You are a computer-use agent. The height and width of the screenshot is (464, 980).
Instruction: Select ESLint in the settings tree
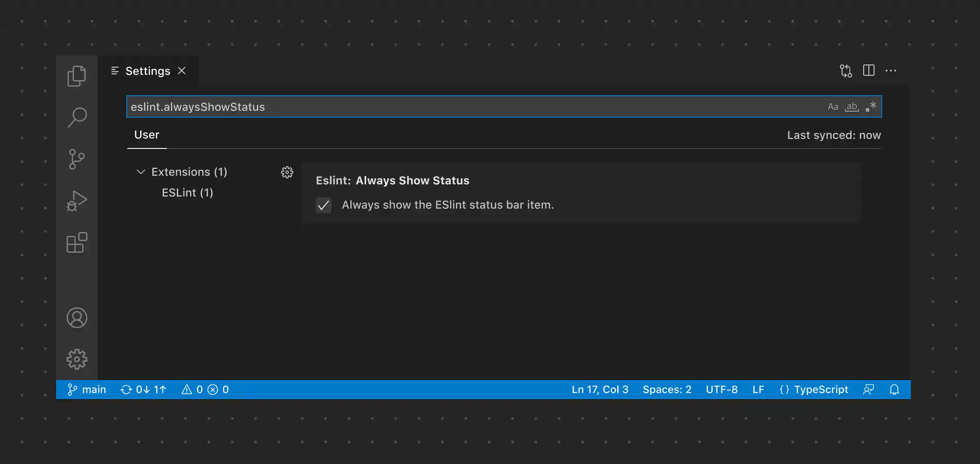[187, 193]
